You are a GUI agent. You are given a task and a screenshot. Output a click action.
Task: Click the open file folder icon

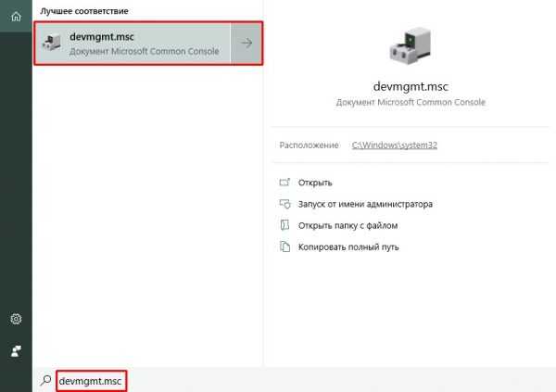(x=284, y=225)
